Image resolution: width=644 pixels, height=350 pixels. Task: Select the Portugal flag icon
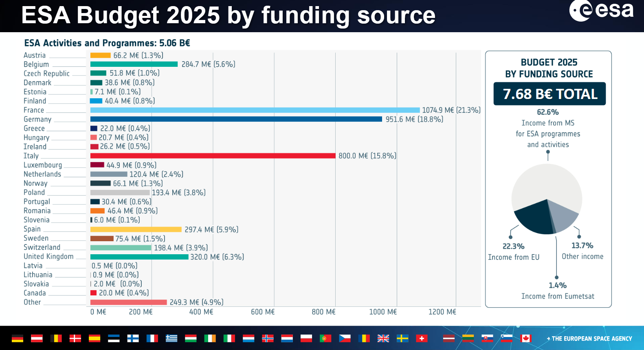325,338
